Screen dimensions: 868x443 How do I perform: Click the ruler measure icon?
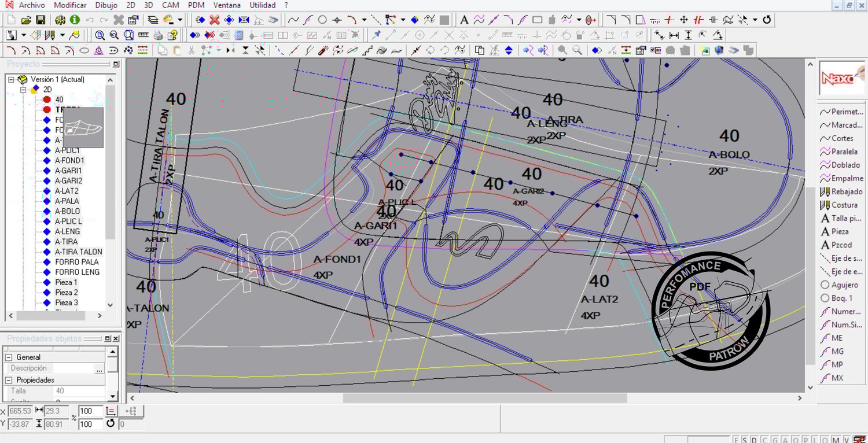[143, 35]
